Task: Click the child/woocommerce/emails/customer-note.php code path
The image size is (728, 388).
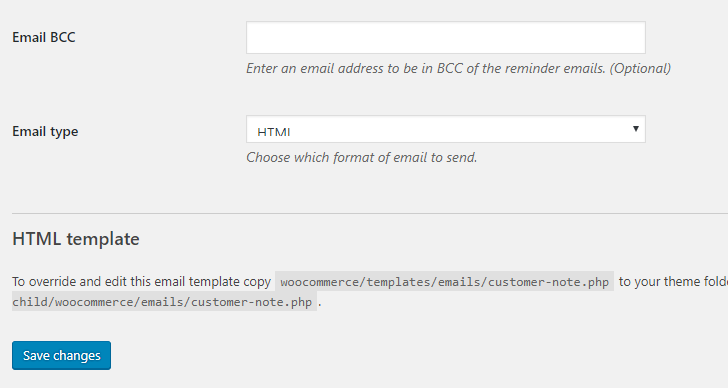Action: click(x=162, y=302)
